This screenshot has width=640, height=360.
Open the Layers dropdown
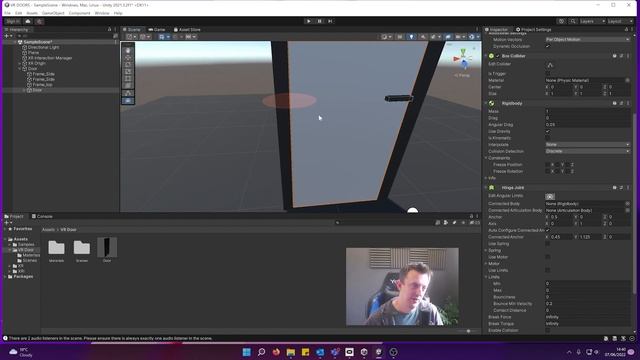coord(592,21)
